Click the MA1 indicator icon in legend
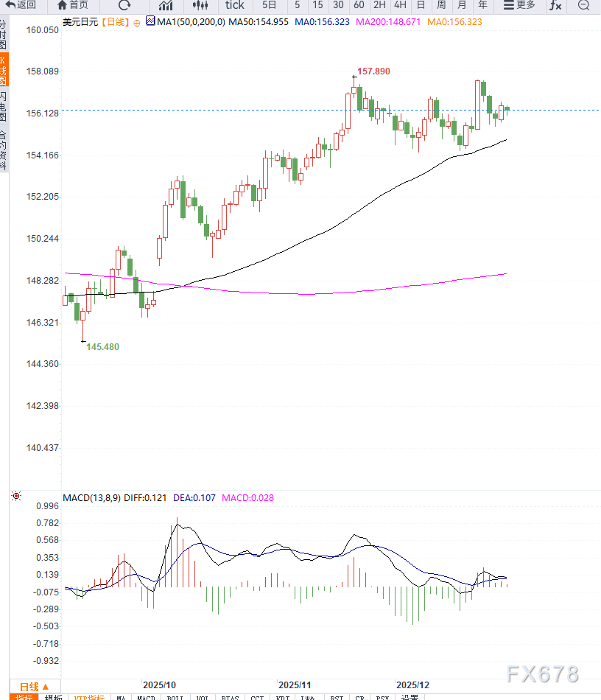 click(x=150, y=22)
